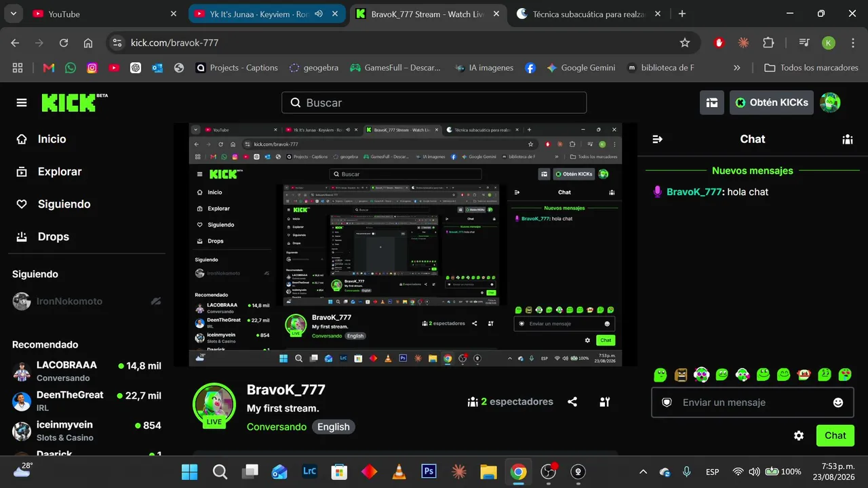The image size is (868, 488).
Task: Launch Photoshop from the taskbar
Action: tap(429, 472)
